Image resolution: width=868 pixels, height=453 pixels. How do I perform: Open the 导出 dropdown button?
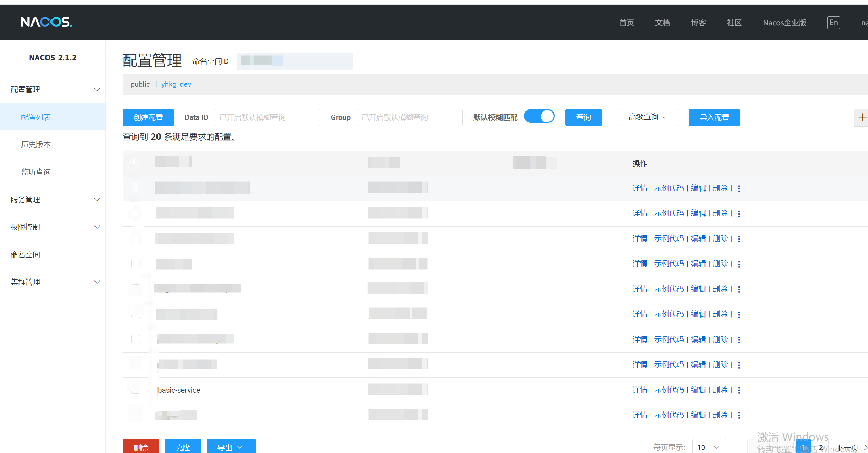pyautogui.click(x=231, y=447)
